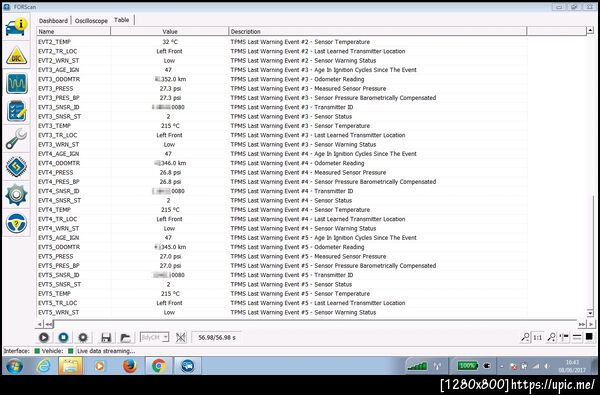Screen dimensions: 600x395
Task: Click the horizontal timeline slider track
Action: (x=315, y=324)
